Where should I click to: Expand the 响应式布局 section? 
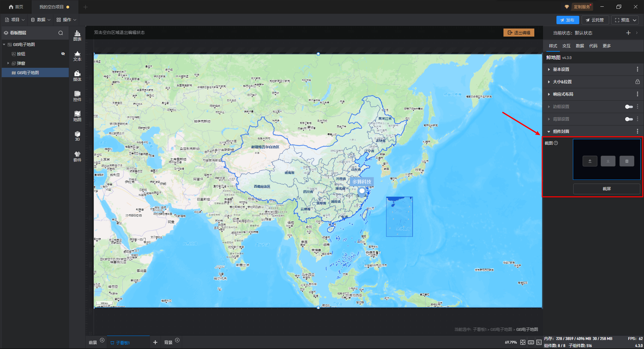[x=549, y=94]
